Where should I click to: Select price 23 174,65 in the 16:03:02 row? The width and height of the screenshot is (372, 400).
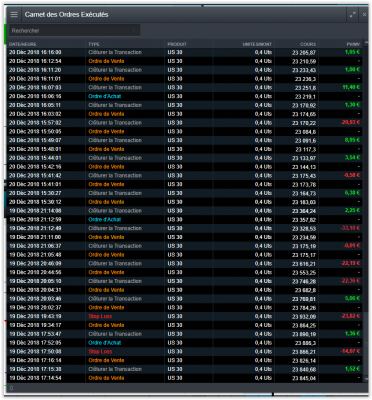(x=304, y=114)
